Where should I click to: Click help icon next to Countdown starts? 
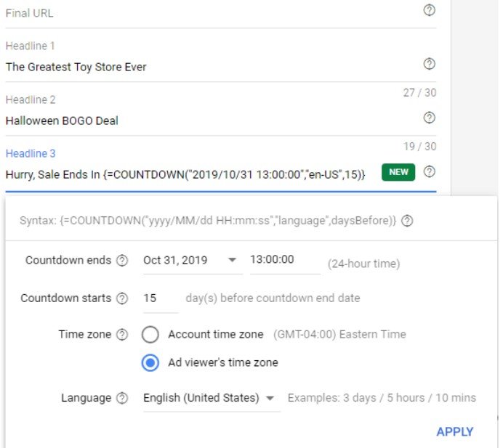(x=122, y=298)
